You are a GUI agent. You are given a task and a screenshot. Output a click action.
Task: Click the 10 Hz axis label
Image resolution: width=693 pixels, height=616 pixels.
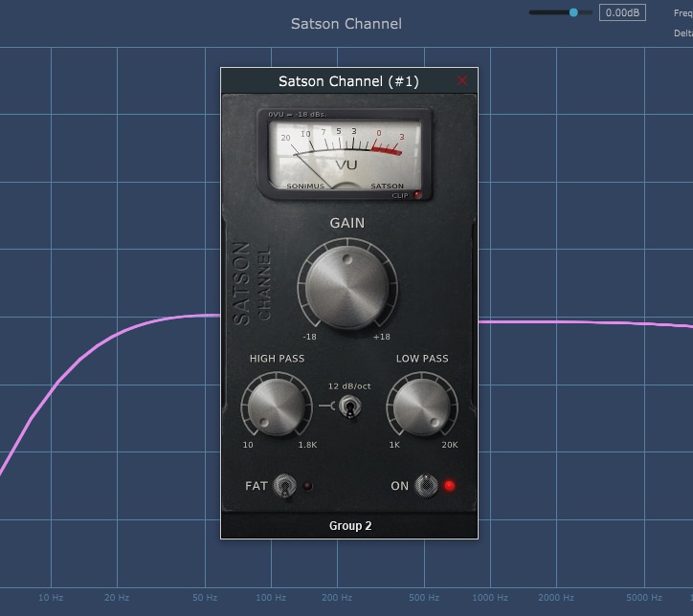point(51,598)
